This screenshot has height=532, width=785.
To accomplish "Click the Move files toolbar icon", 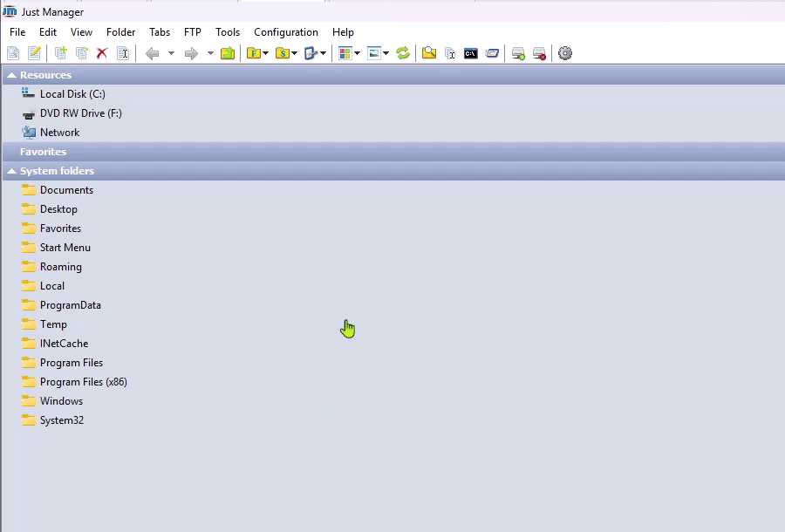I will (x=82, y=53).
